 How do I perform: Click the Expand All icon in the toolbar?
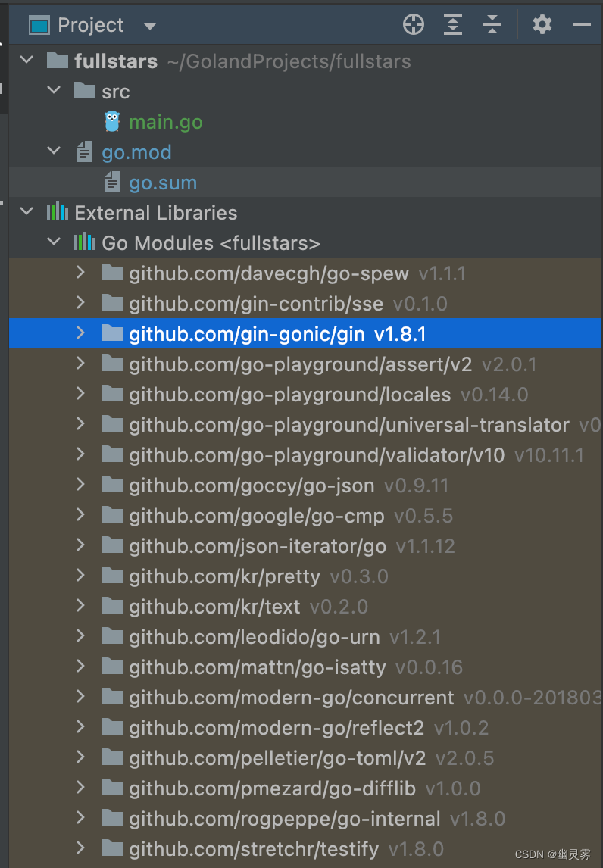(x=452, y=23)
